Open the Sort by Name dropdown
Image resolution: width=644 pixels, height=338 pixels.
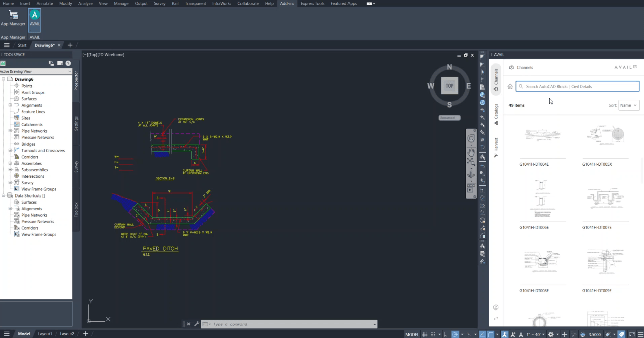coord(629,105)
